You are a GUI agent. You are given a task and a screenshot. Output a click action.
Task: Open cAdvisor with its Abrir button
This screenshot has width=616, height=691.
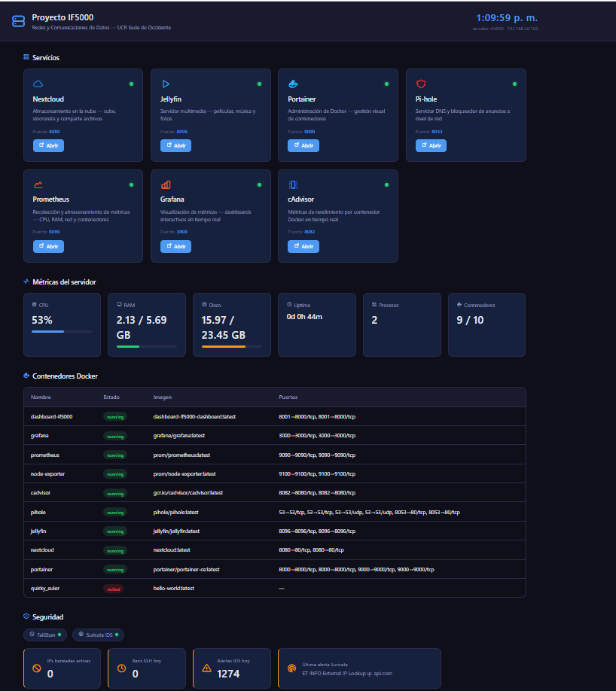[303, 246]
